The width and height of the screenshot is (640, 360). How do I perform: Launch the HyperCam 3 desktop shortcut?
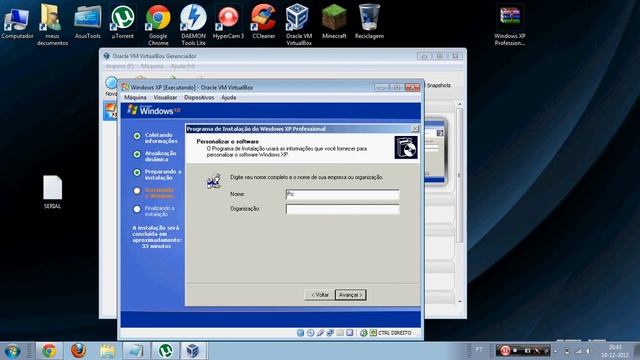click(228, 22)
